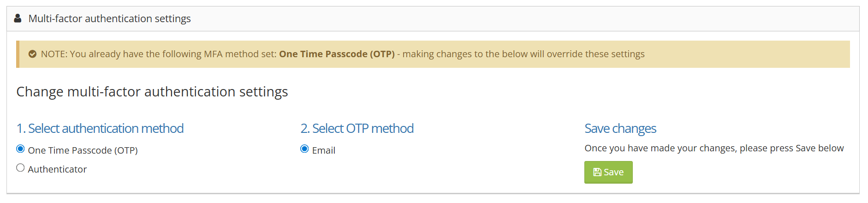The height and width of the screenshot is (203, 868).
Task: Click the 'One Time Passcode (OTP)' radio label text
Action: click(83, 150)
